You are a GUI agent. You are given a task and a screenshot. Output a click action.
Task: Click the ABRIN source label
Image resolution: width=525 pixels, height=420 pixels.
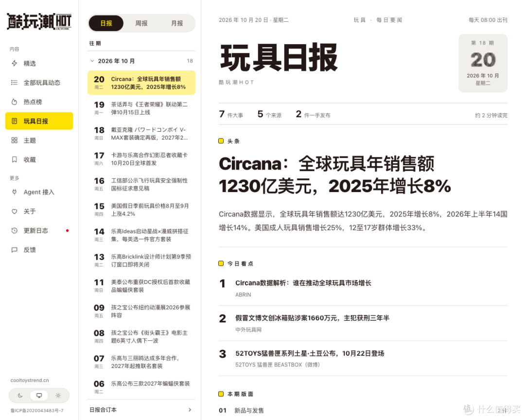[243, 295]
